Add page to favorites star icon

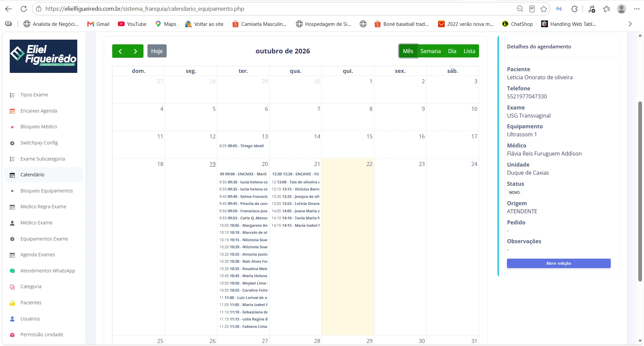[x=544, y=9]
